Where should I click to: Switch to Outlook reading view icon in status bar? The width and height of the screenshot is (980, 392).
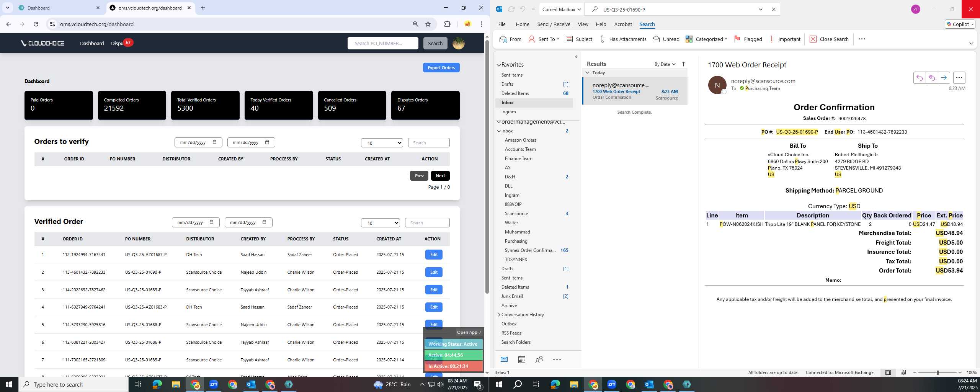tap(903, 372)
